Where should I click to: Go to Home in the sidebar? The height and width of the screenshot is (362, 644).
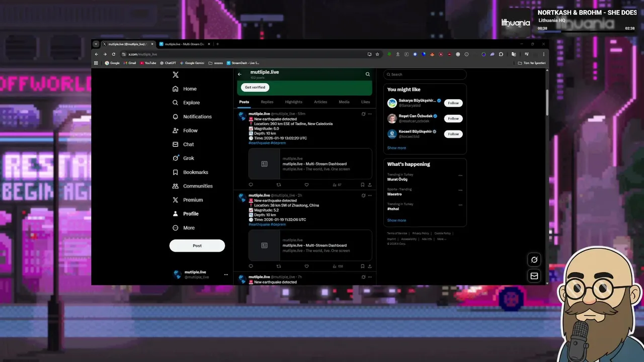(184, 89)
